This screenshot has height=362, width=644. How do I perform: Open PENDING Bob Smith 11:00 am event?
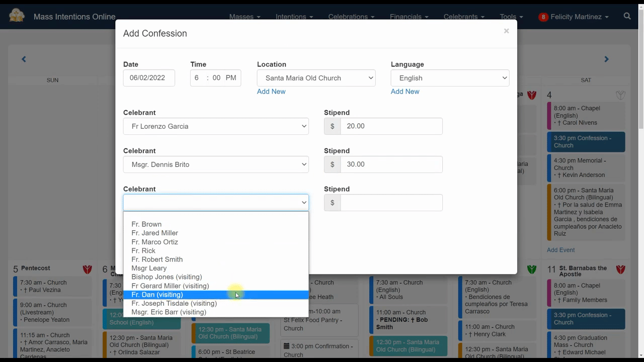pyautogui.click(x=408, y=320)
